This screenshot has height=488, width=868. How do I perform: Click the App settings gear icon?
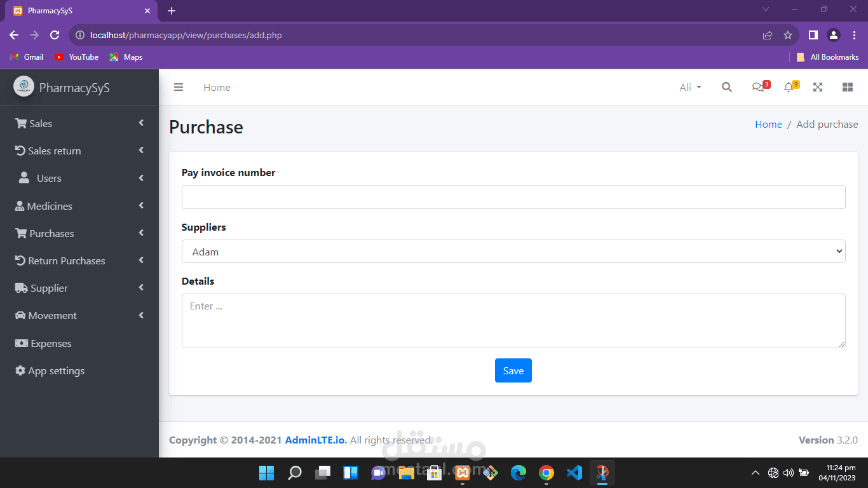click(20, 370)
